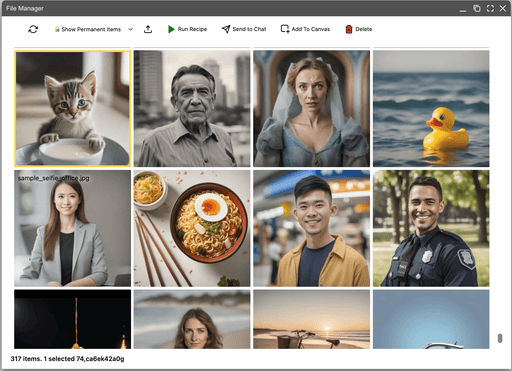Click the Run Recipe text button
This screenshot has width=512, height=371.
[x=192, y=29]
